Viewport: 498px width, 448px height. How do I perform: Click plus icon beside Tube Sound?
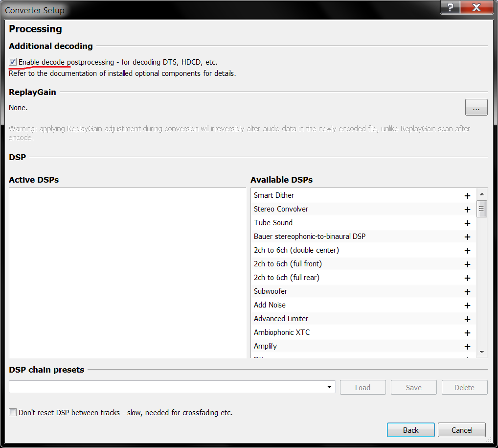tap(467, 223)
